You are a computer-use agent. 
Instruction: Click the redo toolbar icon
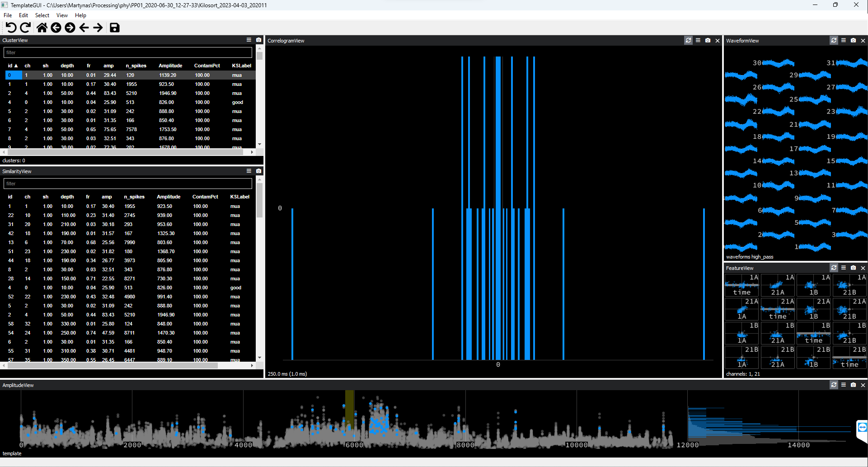tap(26, 28)
